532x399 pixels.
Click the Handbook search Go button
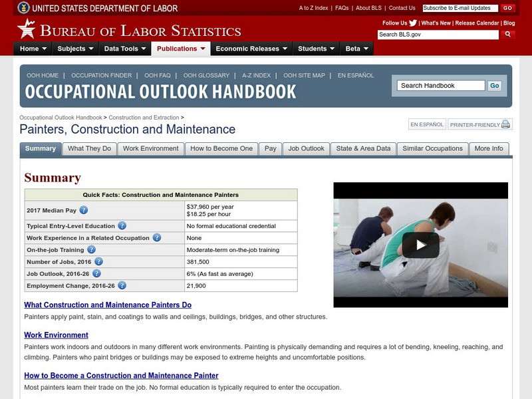[x=495, y=86]
